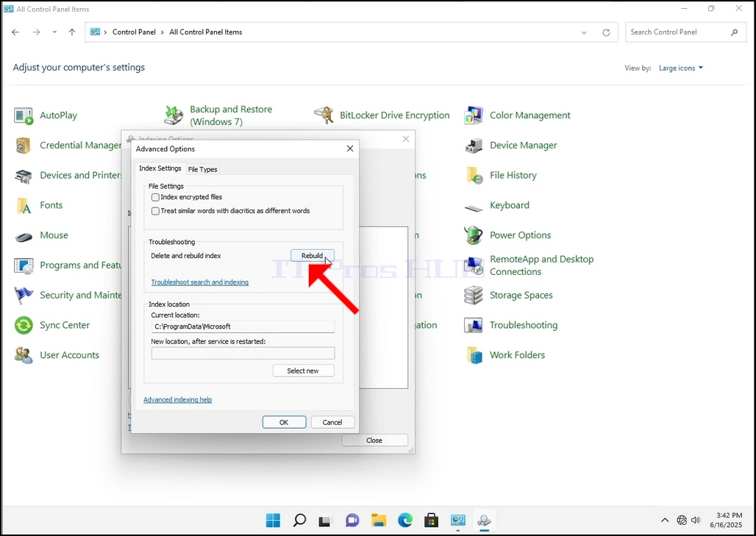The height and width of the screenshot is (536, 756).
Task: Open the Mouse settings icon
Action: (x=24, y=236)
